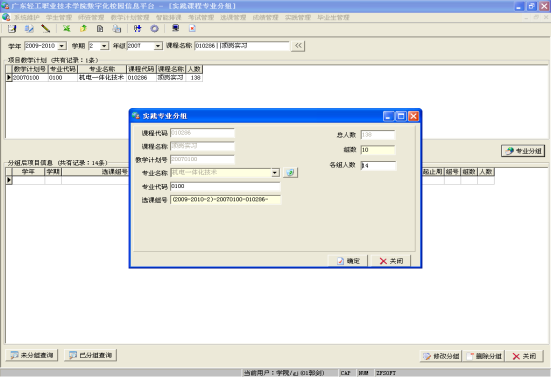Image resolution: width=551 pixels, height=378 pixels.
Task: Select the pencil icon in the toolbar
Action: coord(45,28)
